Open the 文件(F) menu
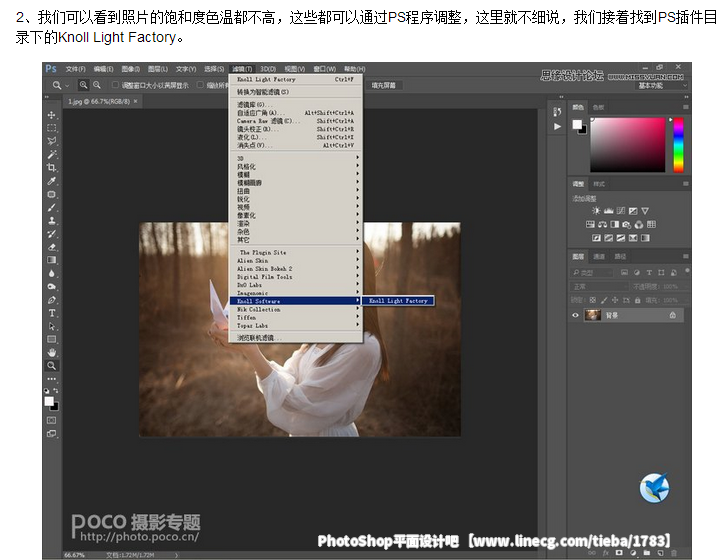Screen dimensions: 726x560 pos(75,69)
